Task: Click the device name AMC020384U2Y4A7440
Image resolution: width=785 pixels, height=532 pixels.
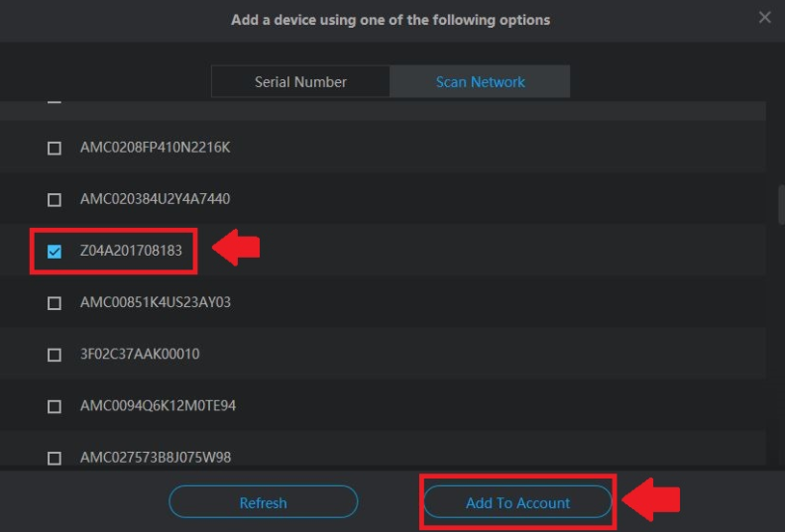Action: tap(155, 199)
